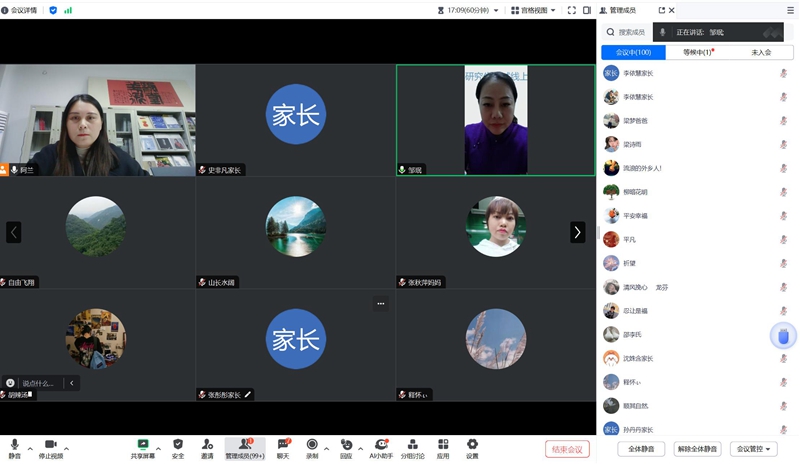
Task: Start recording the meeting
Action: pos(312,444)
